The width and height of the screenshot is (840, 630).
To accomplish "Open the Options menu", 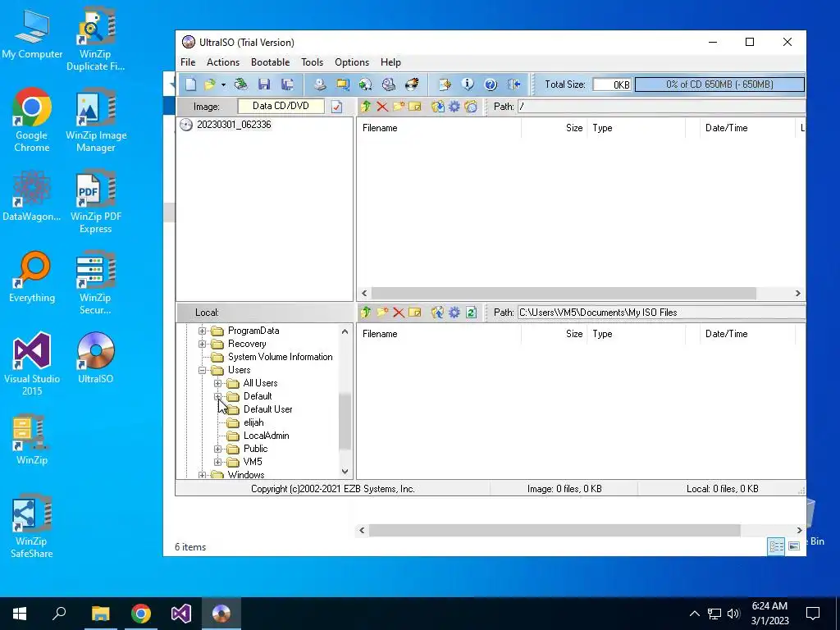I will [x=351, y=62].
